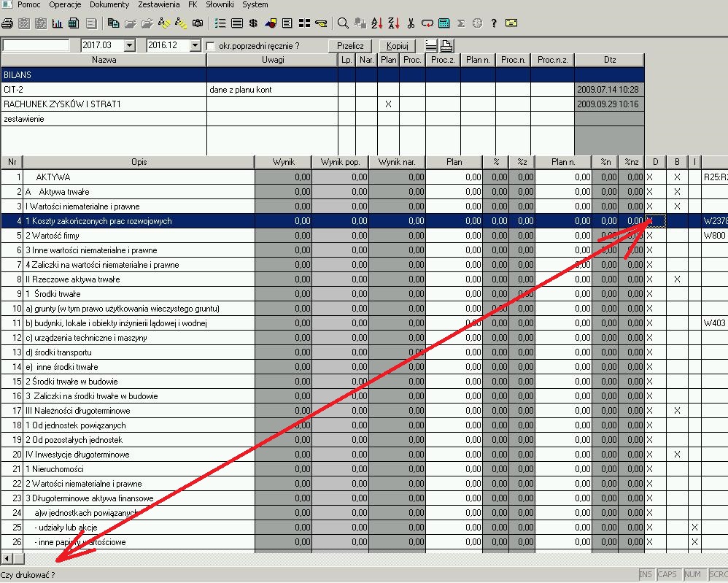The width and height of the screenshot is (728, 583).
Task: Click the empty input field left of 2017.03
Action: pyautogui.click(x=36, y=46)
